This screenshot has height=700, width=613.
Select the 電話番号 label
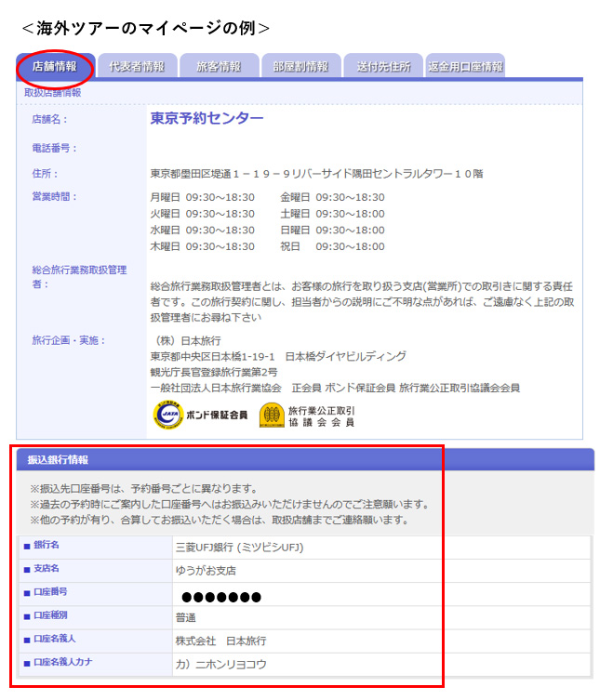click(x=55, y=148)
